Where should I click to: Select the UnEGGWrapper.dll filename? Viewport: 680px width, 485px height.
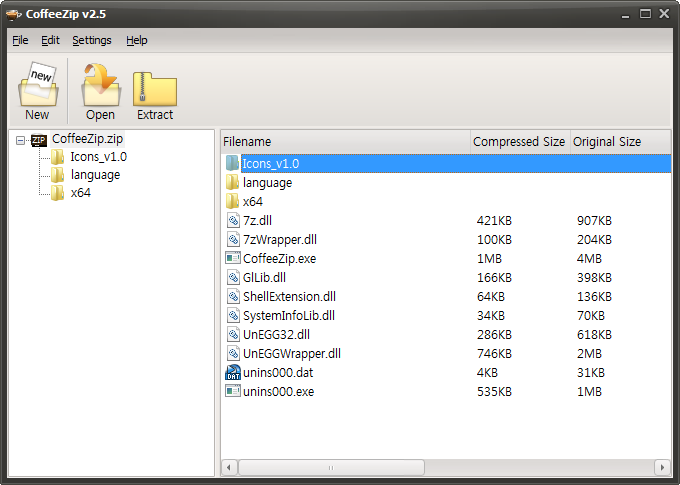point(292,354)
